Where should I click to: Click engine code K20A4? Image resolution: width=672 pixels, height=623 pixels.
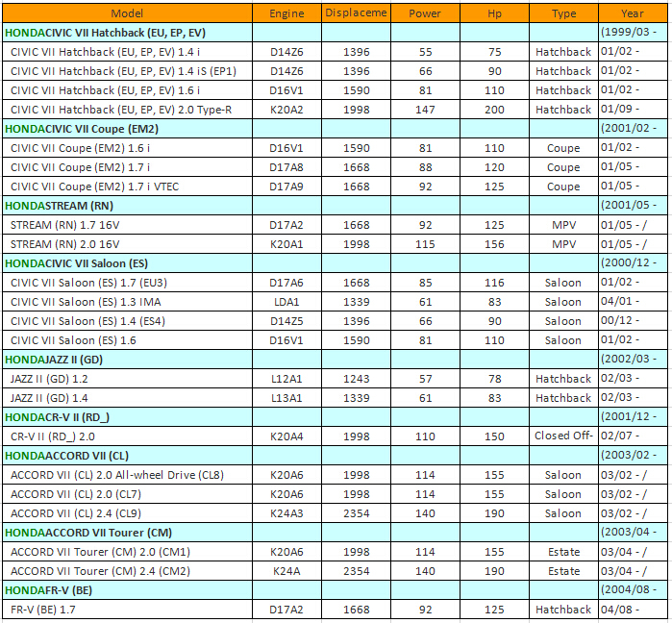[x=286, y=436]
